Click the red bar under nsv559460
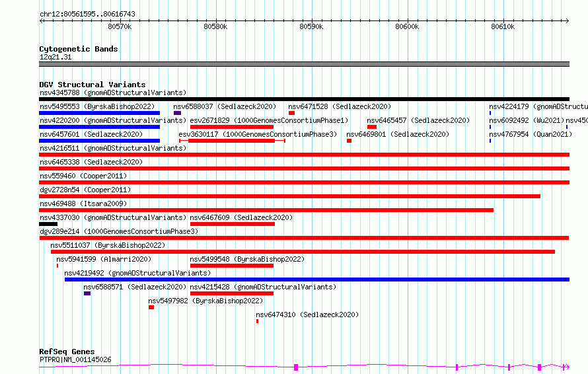This screenshot has height=374, width=588. coord(304,182)
